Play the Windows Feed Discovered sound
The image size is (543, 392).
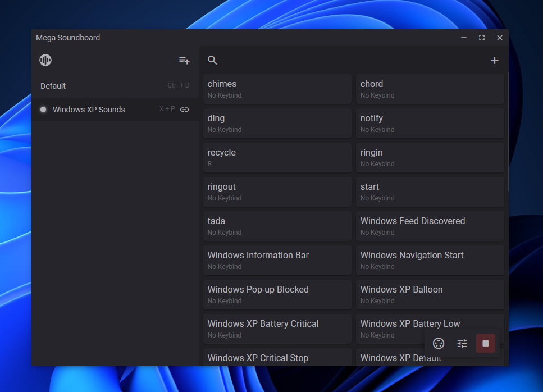coord(430,226)
